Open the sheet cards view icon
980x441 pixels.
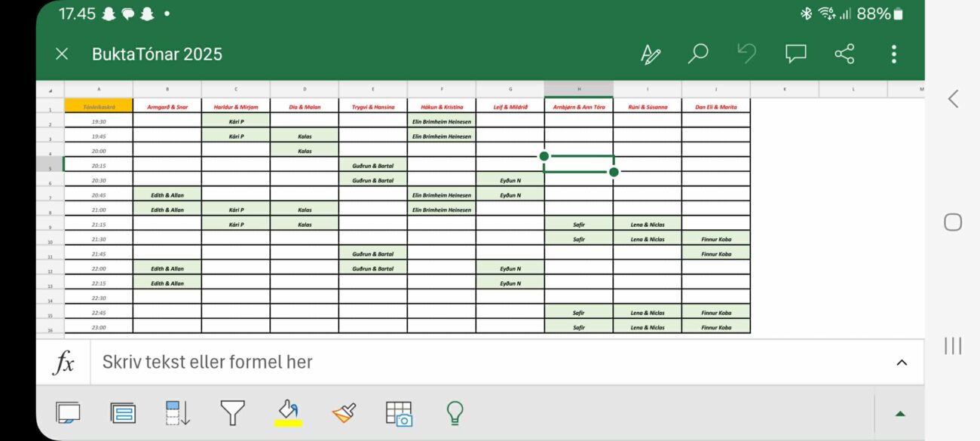coord(123,412)
